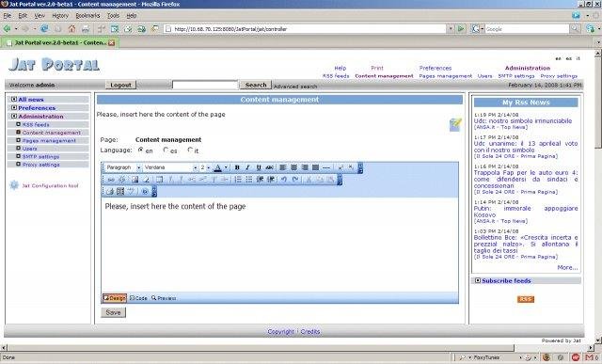Collapse the Administration sidebar section
Screen dimensions: 602x364
[14, 117]
